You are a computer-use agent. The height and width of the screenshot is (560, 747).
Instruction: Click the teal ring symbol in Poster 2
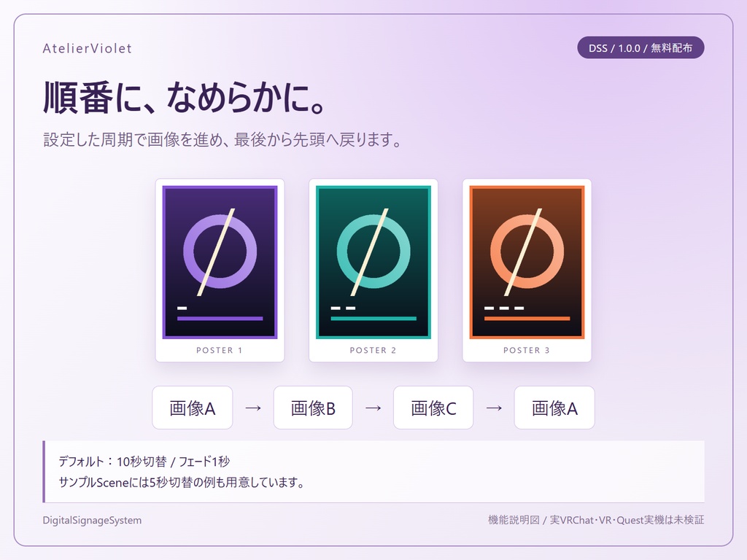pos(373,252)
